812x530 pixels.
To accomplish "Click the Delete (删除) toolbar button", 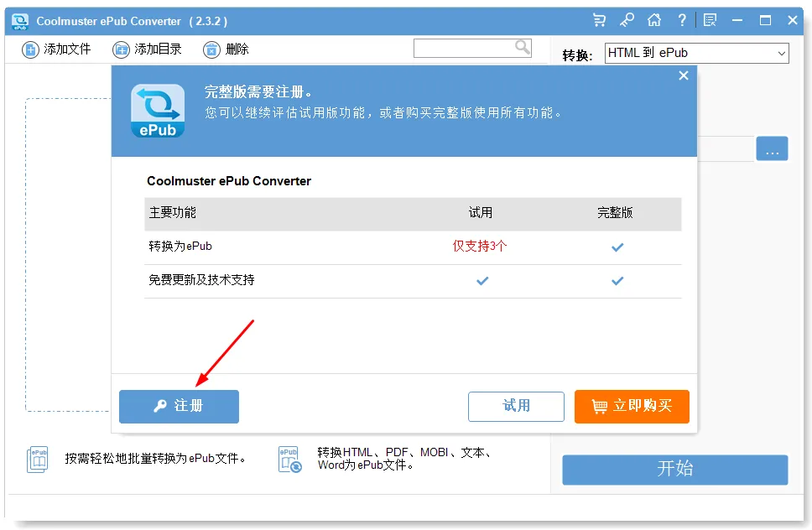I will tap(226, 49).
